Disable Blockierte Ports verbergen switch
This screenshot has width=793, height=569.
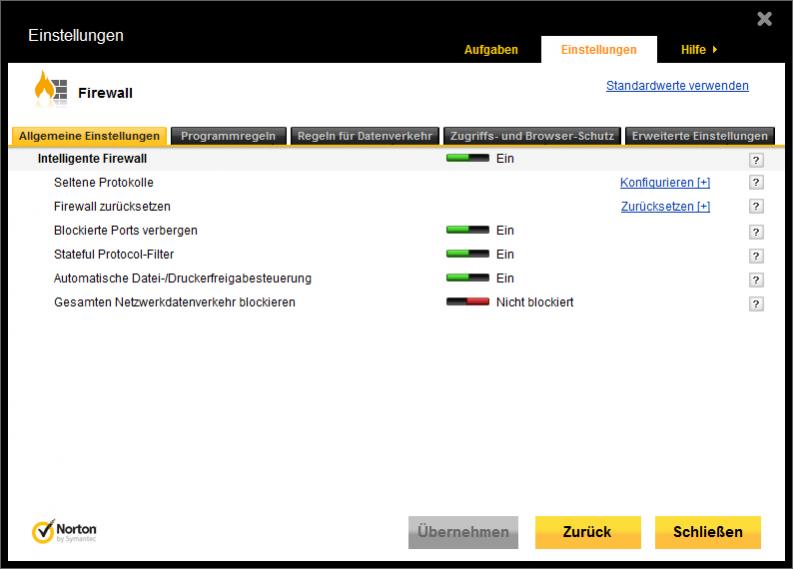coord(467,230)
